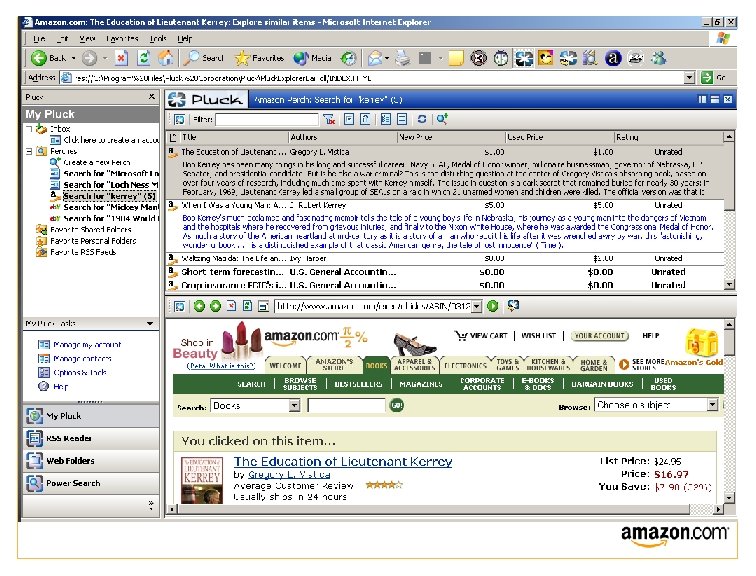The image size is (756, 576).
Task: Open the Power Search panel button
Action: point(91,483)
